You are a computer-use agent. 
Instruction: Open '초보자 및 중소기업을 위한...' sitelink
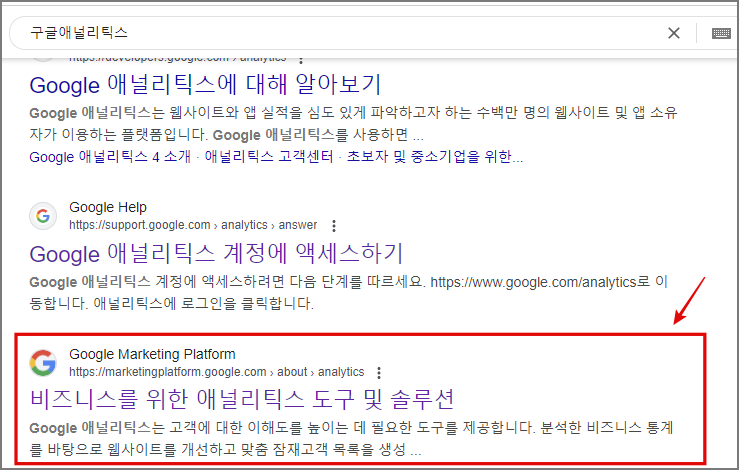pos(435,157)
